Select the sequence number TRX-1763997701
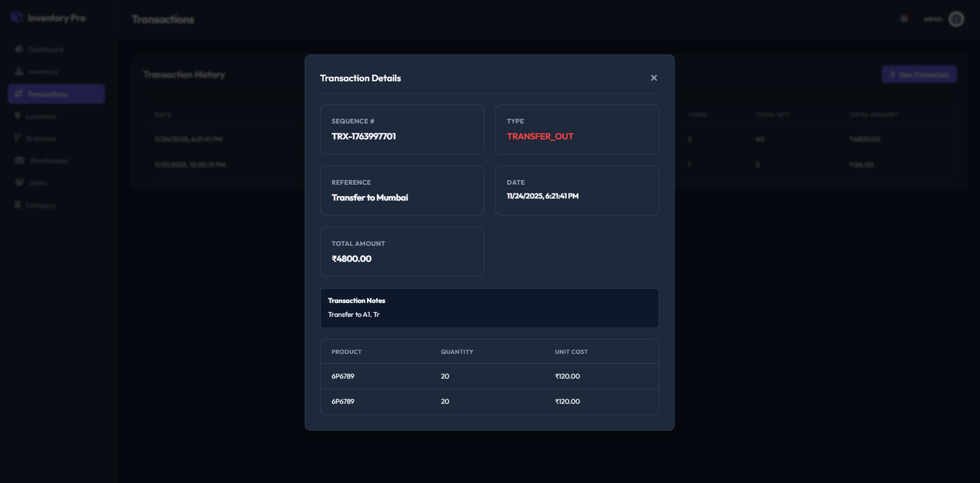980x483 pixels. tap(365, 136)
